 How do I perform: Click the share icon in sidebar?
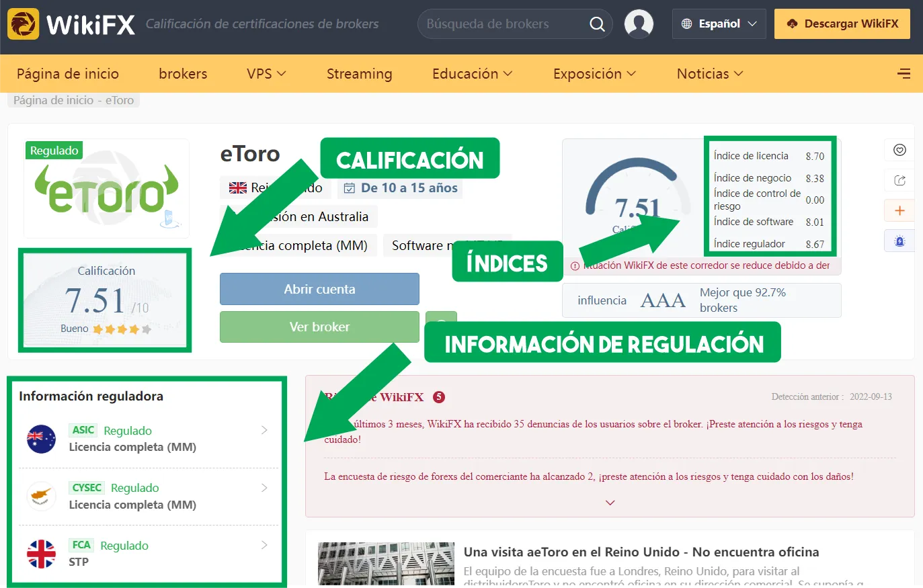click(x=899, y=180)
